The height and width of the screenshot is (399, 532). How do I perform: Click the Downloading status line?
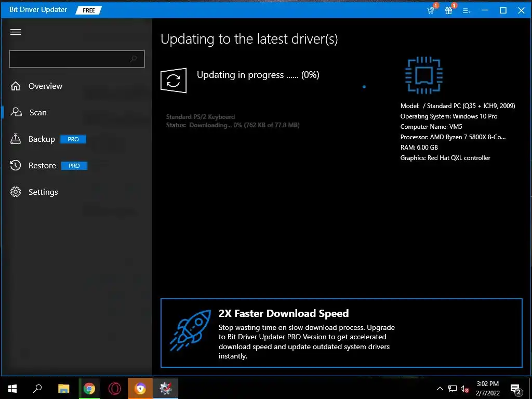[233, 125]
